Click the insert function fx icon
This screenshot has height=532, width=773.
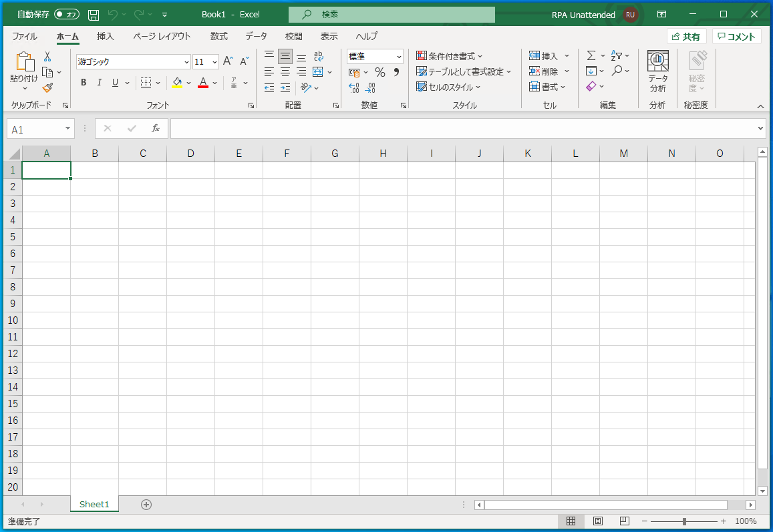coord(155,128)
